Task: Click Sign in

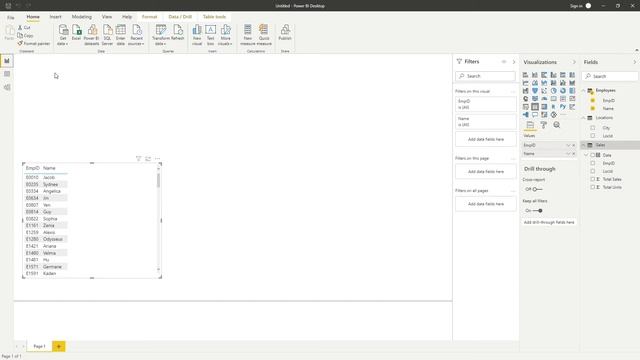Action: (576, 6)
